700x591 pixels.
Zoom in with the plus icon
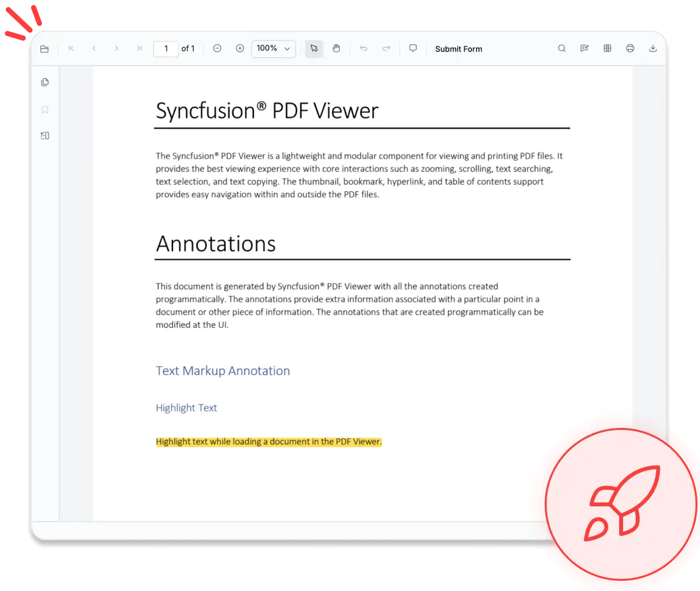[240, 48]
